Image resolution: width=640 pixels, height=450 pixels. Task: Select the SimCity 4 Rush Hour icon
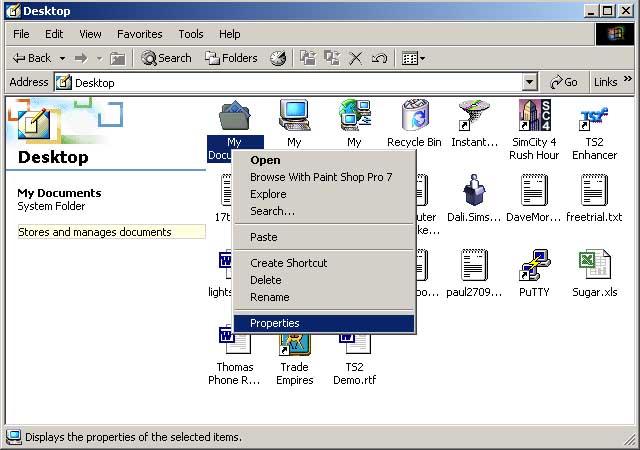click(534, 116)
